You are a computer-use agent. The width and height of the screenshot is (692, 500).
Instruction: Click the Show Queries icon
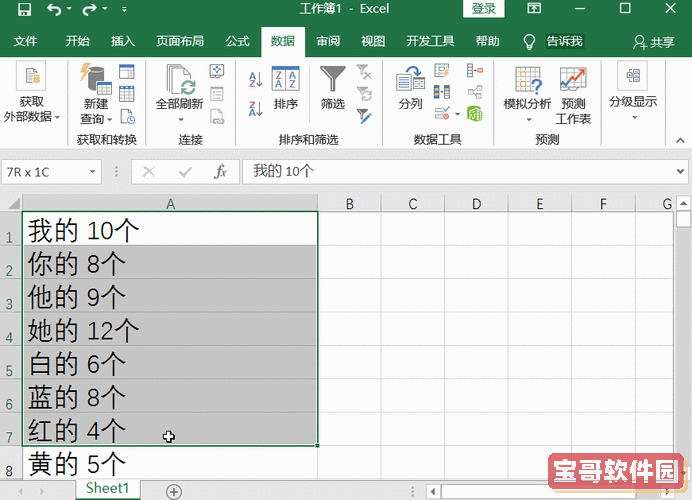point(127,71)
